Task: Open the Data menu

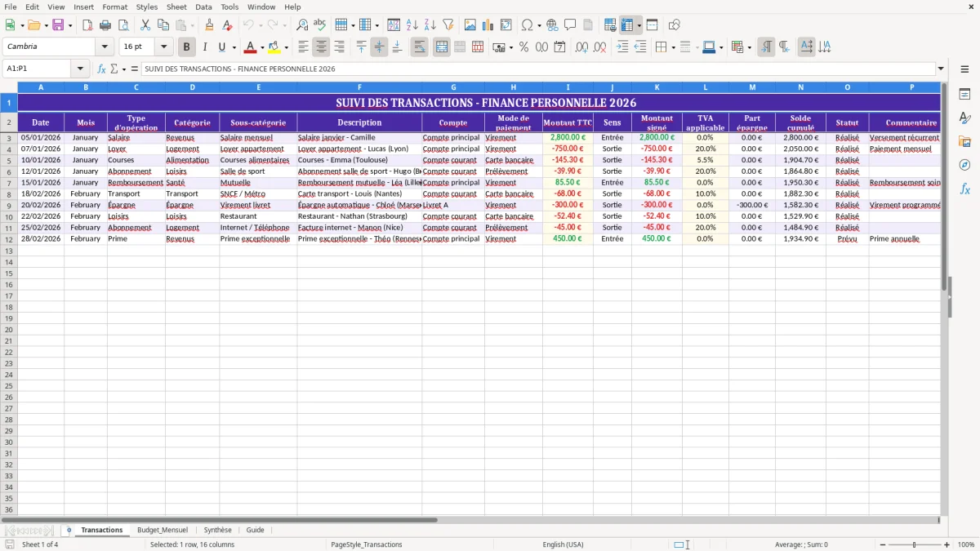Action: pos(203,7)
